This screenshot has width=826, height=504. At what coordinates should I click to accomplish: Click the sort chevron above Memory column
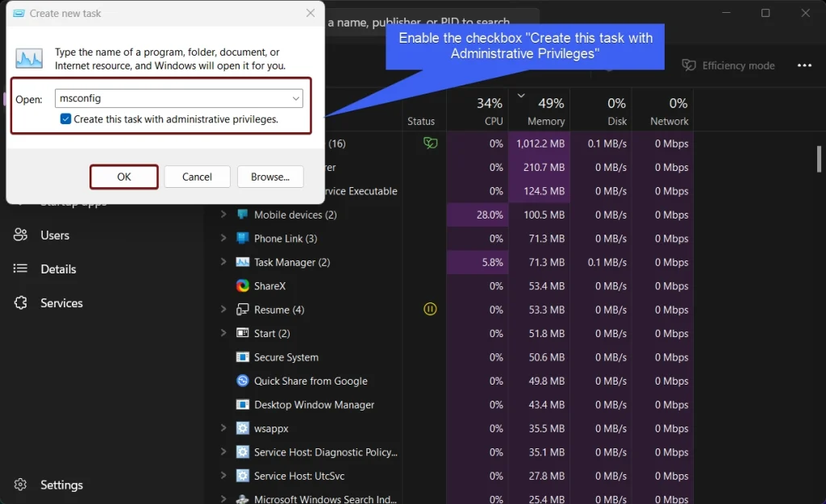pyautogui.click(x=521, y=95)
